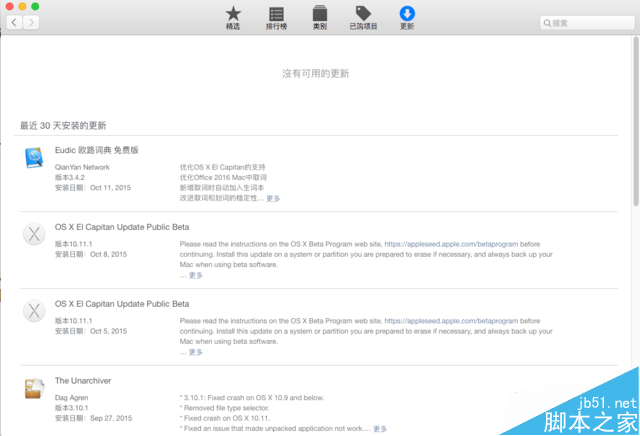Screen dimensions: 640x436
Task: Open the 精选 (Featured) star tab
Action: tap(233, 18)
